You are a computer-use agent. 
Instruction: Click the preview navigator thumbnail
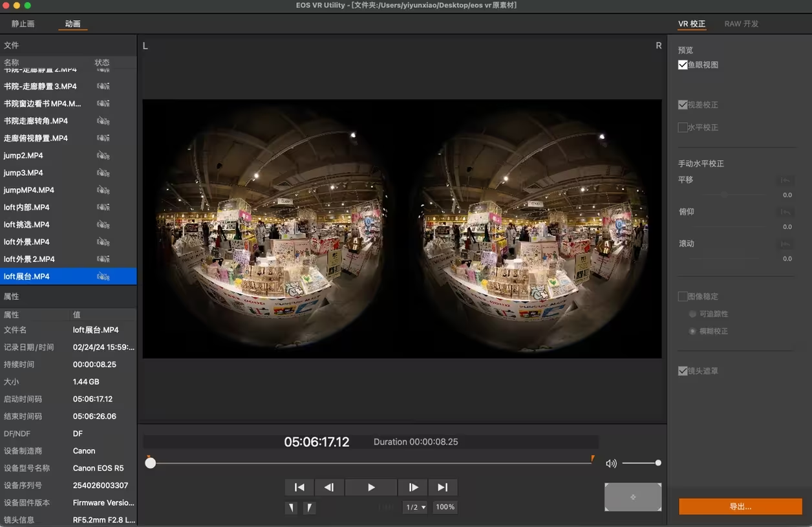[633, 497]
